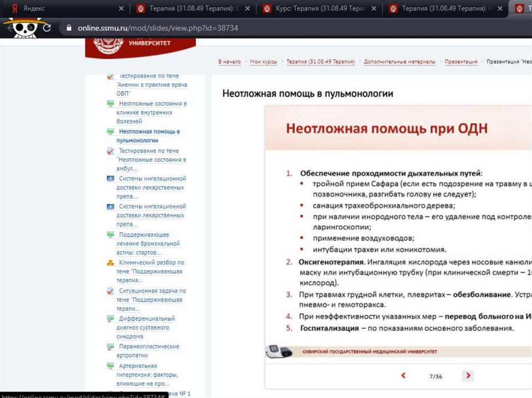This screenshot has height=398, width=532.
Task: Open the Терапия (31.08.49 Терапия) breadcrumb
Action: [320, 62]
